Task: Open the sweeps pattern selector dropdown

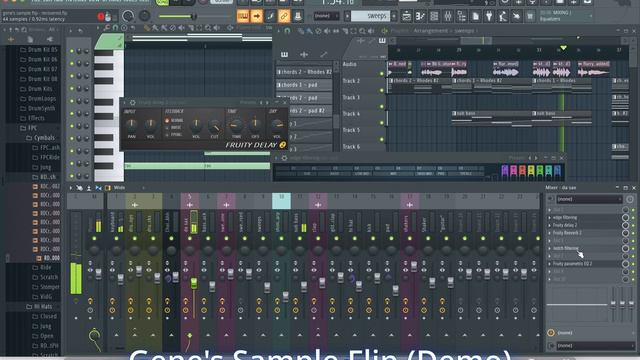Action: pyautogui.click(x=371, y=16)
